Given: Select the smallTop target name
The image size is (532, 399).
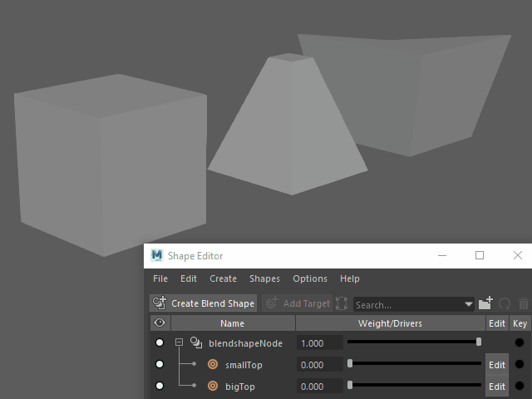Looking at the screenshot, I should [244, 365].
